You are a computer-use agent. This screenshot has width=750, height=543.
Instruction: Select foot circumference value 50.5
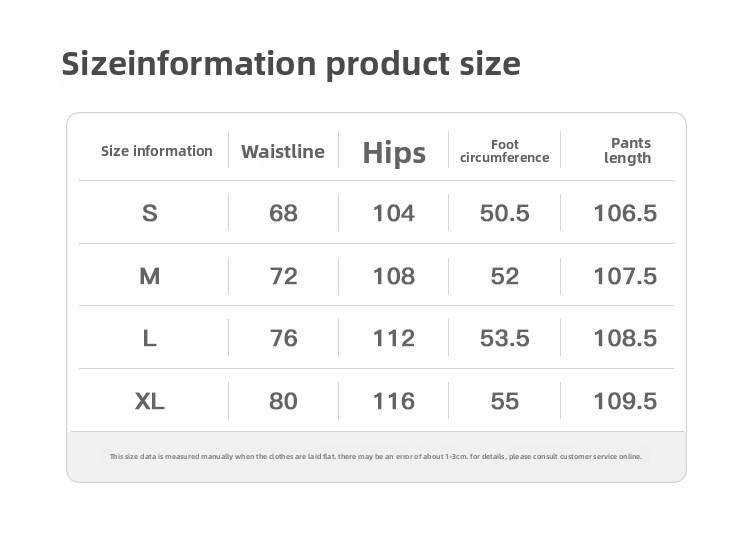tap(505, 213)
